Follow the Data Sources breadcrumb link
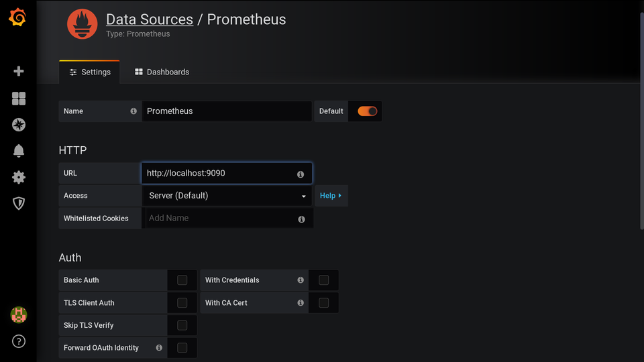The width and height of the screenshot is (644, 362). 150,19
